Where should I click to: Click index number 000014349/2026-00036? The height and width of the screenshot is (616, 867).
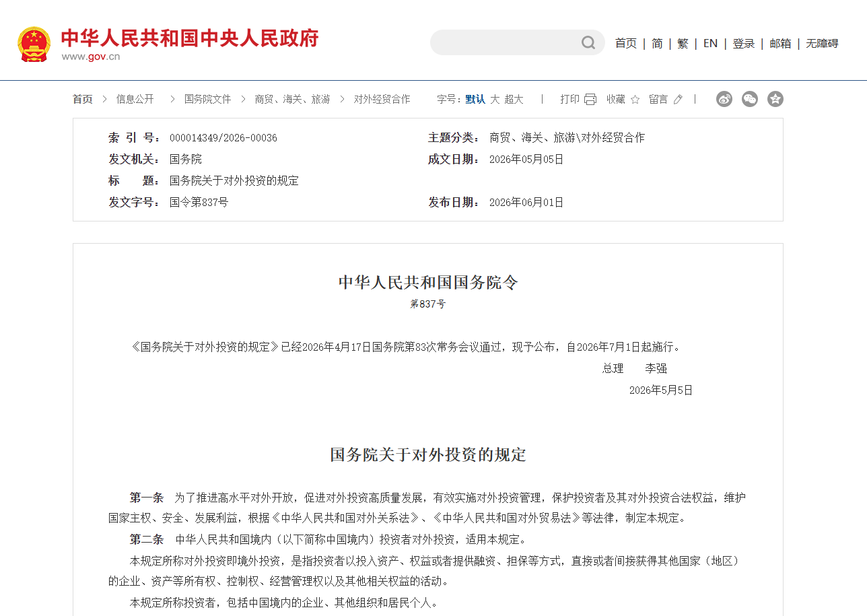[223, 138]
